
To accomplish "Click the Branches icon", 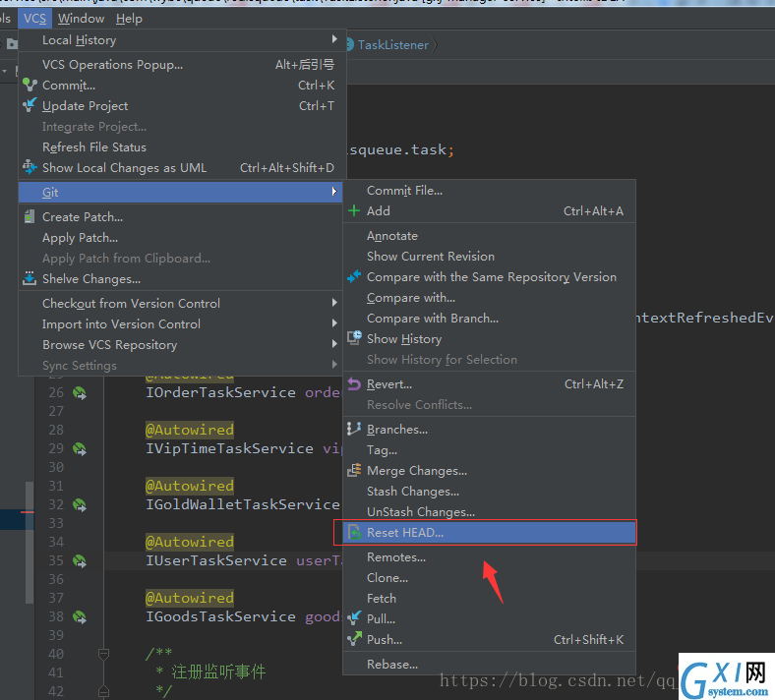I will click(x=354, y=429).
